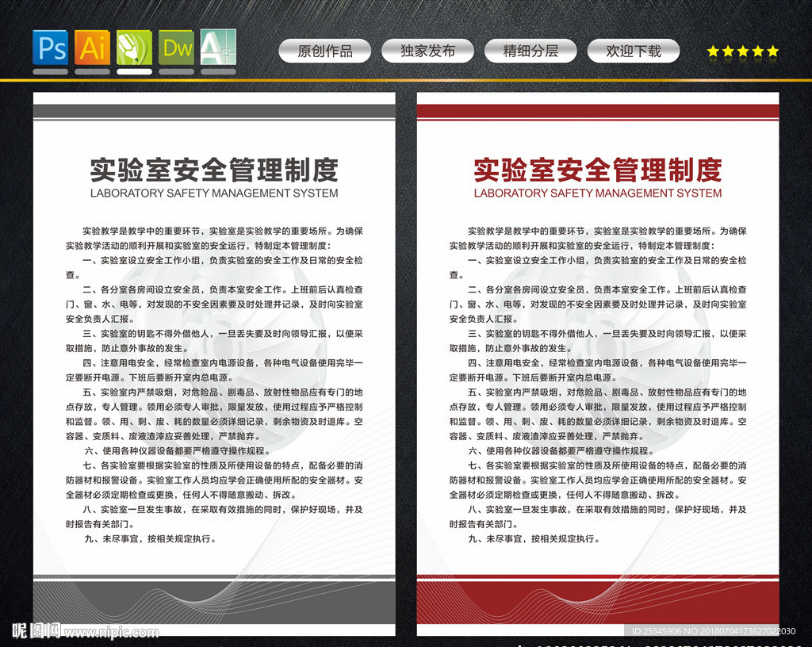This screenshot has width=812, height=647.
Task: Click the red poster line starting 九、未尽事宜
Action: click(534, 539)
